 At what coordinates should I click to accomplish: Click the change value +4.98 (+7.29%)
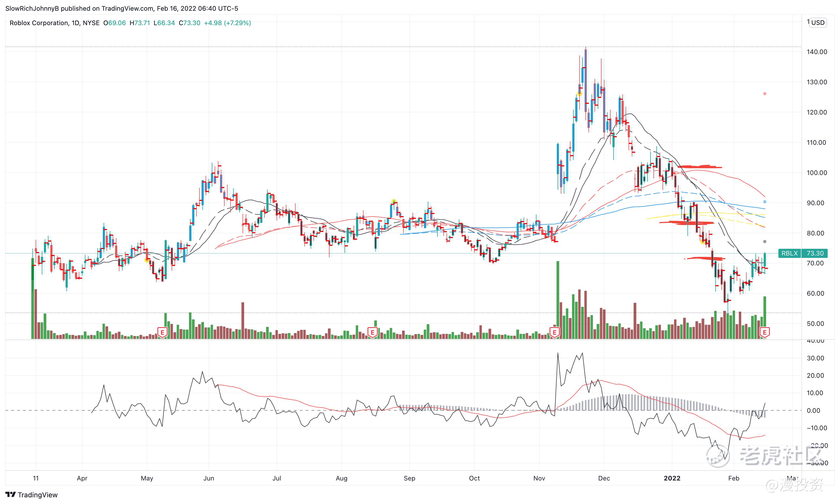tap(227, 23)
